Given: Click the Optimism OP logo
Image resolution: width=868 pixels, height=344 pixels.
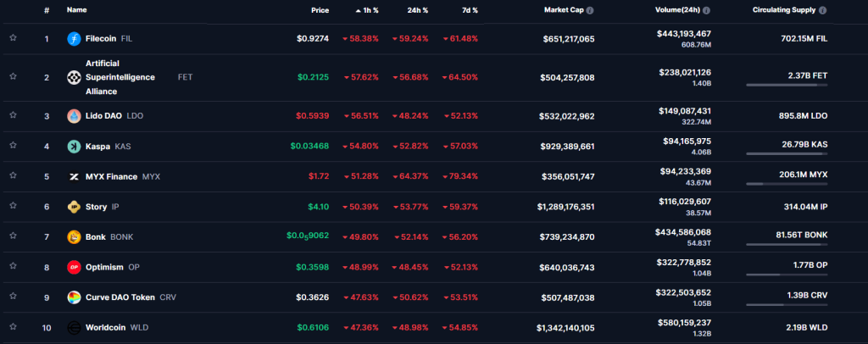Looking at the screenshot, I should tap(74, 268).
